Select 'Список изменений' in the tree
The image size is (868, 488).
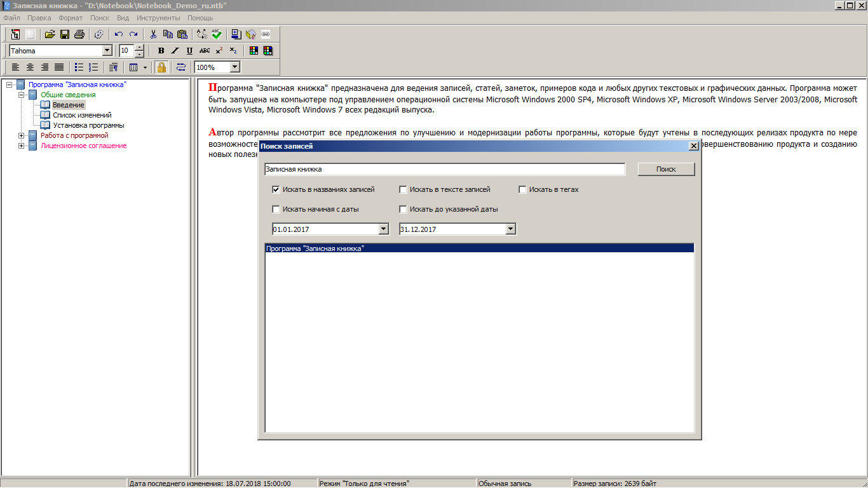82,115
